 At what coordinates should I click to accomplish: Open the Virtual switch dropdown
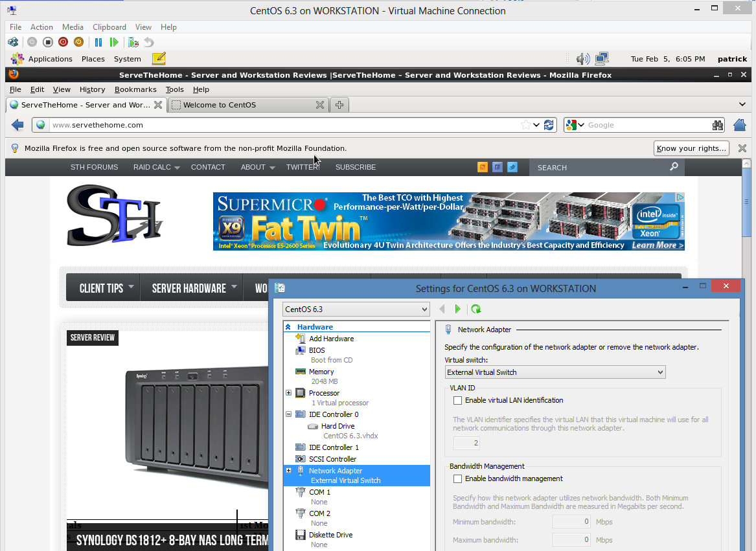555,372
